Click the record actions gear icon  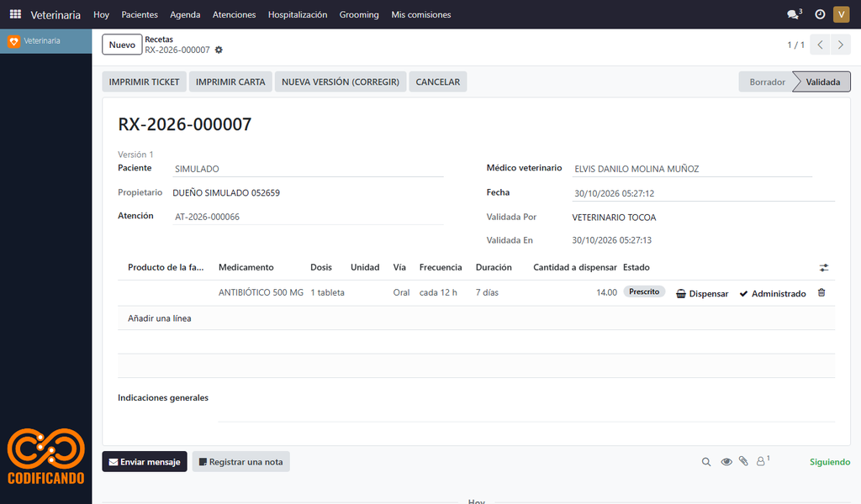[x=219, y=50]
